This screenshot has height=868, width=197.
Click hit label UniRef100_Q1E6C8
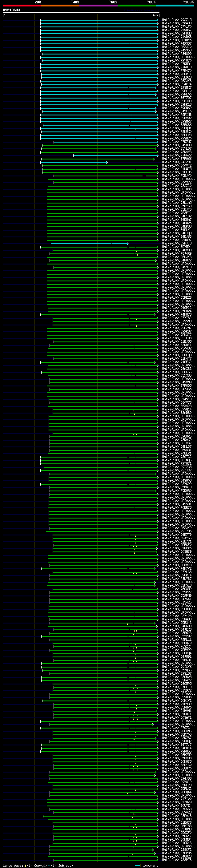pos(177,822)
